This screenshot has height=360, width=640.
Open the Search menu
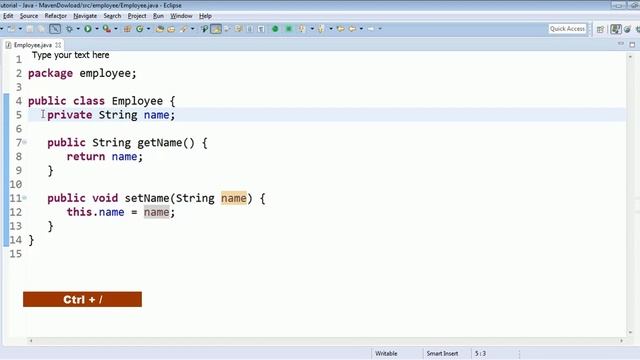(112, 16)
